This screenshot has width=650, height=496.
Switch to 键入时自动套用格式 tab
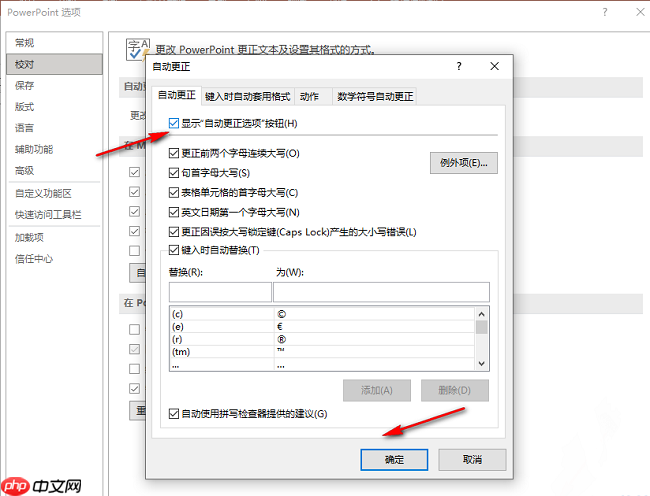[x=247, y=97]
